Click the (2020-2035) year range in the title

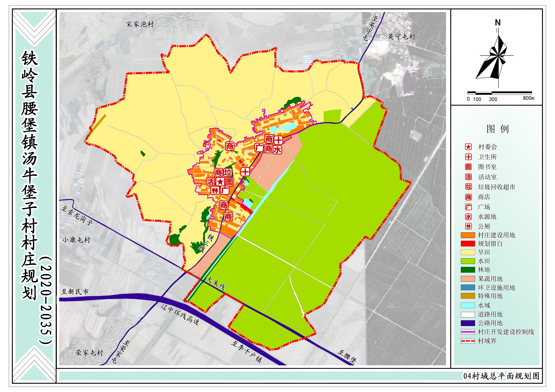45,300
